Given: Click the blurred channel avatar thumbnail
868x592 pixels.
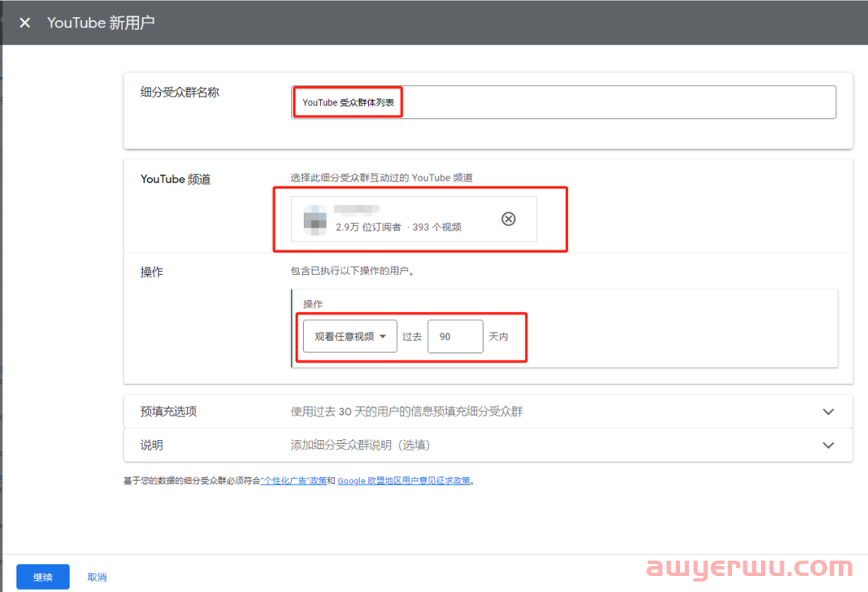Looking at the screenshot, I should 315,220.
